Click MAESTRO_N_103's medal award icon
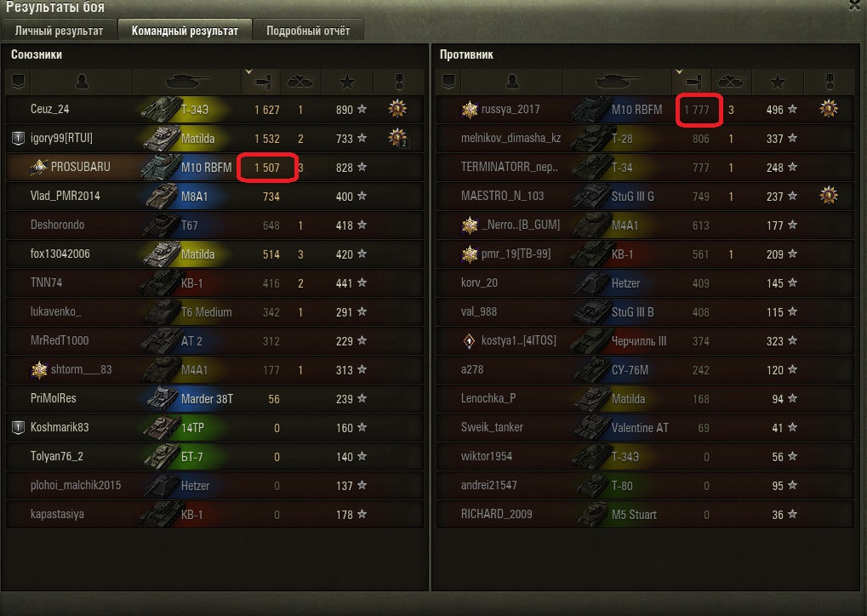The width and height of the screenshot is (867, 616). (829, 195)
